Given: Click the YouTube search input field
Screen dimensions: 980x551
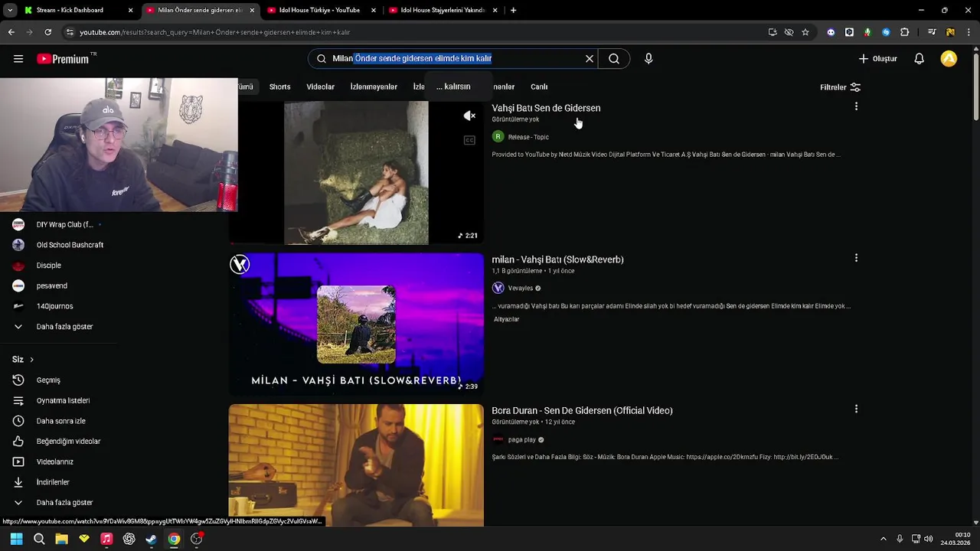Looking at the screenshot, I should (x=452, y=59).
